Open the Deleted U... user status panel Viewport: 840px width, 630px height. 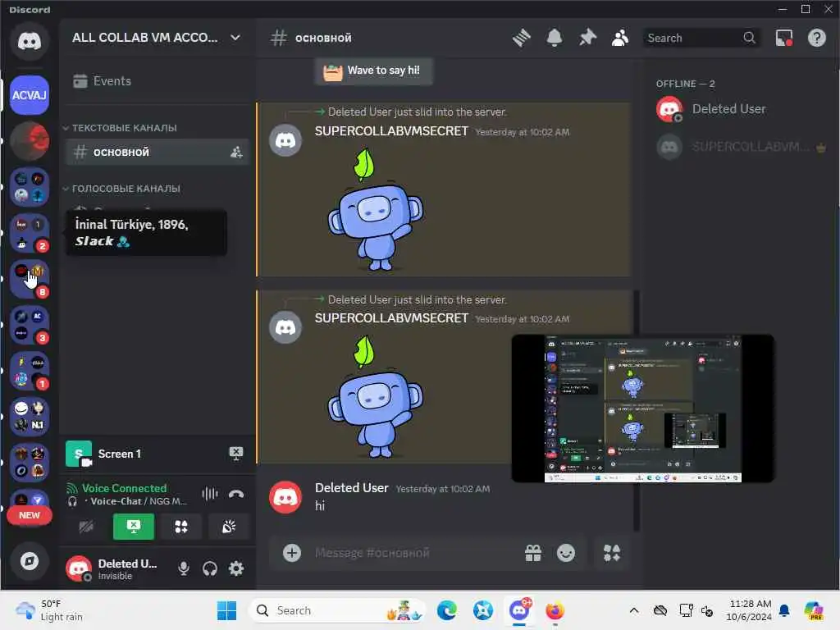112,569
